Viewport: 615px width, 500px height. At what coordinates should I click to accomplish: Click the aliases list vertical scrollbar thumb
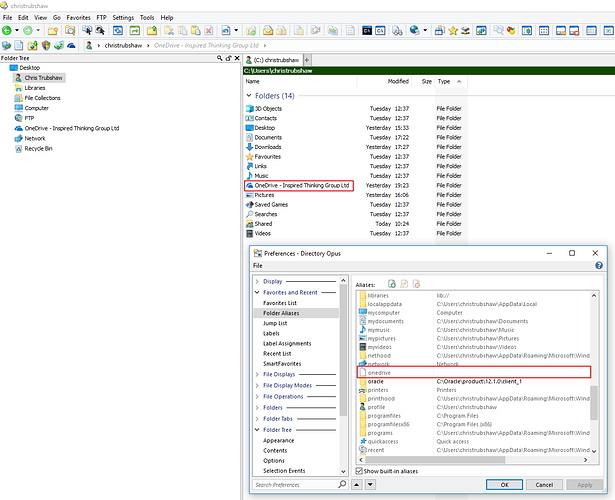594,403
